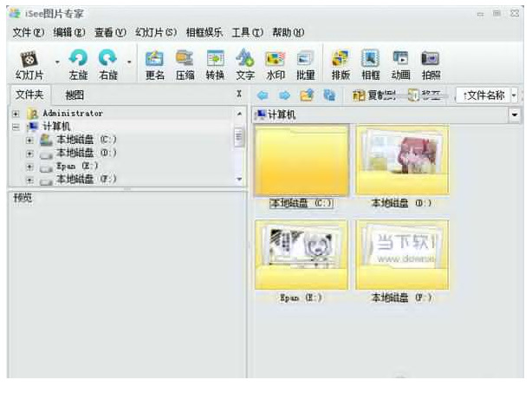Click the folder tree scrollbar thumb
This screenshot has height=393, width=532.
[x=239, y=136]
